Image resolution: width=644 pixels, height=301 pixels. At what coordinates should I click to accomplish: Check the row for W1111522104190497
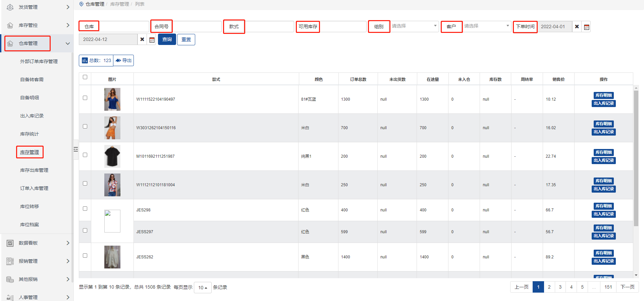point(85,98)
